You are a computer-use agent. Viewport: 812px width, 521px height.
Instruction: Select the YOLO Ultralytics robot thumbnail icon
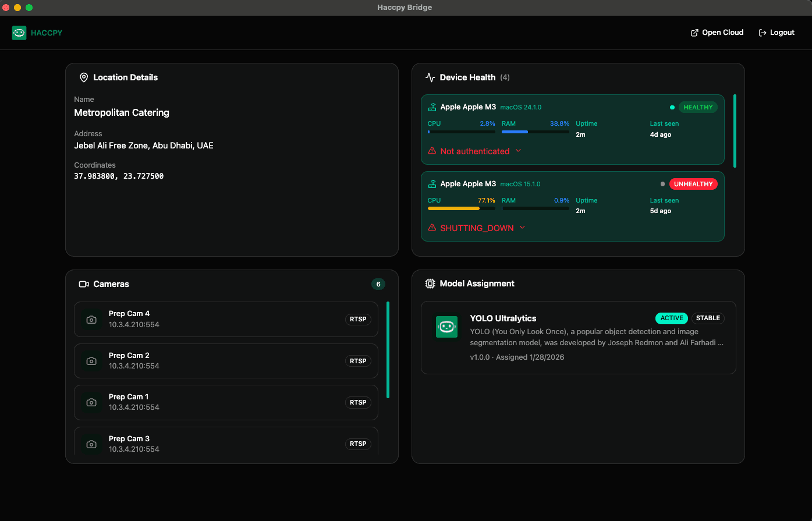446,327
